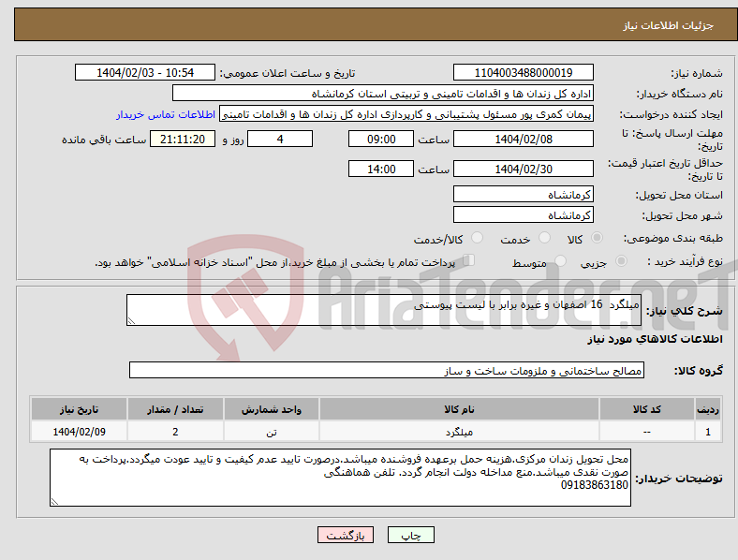The height and width of the screenshot is (560, 738).
Task: Click the واحد شمارش column header
Action: 272,409
